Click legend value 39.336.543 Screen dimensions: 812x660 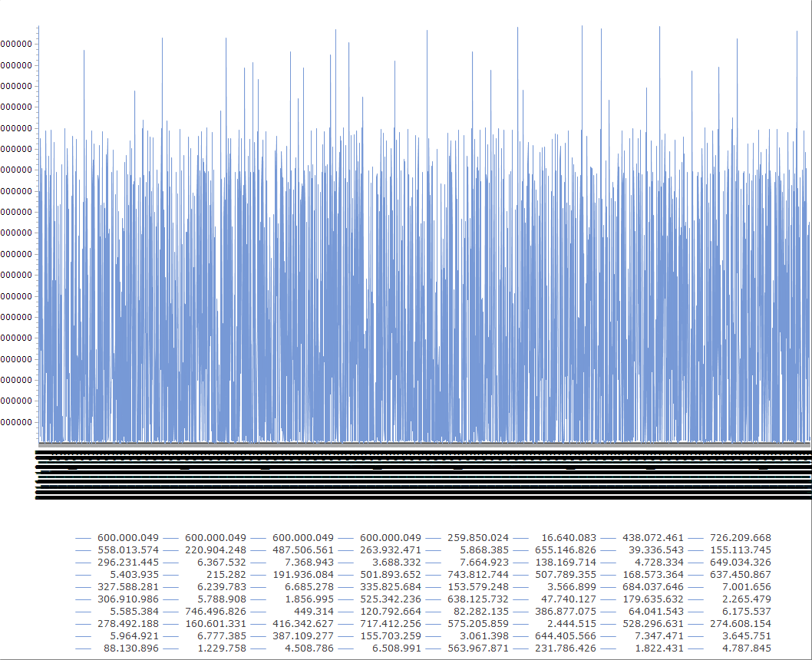pos(656,550)
